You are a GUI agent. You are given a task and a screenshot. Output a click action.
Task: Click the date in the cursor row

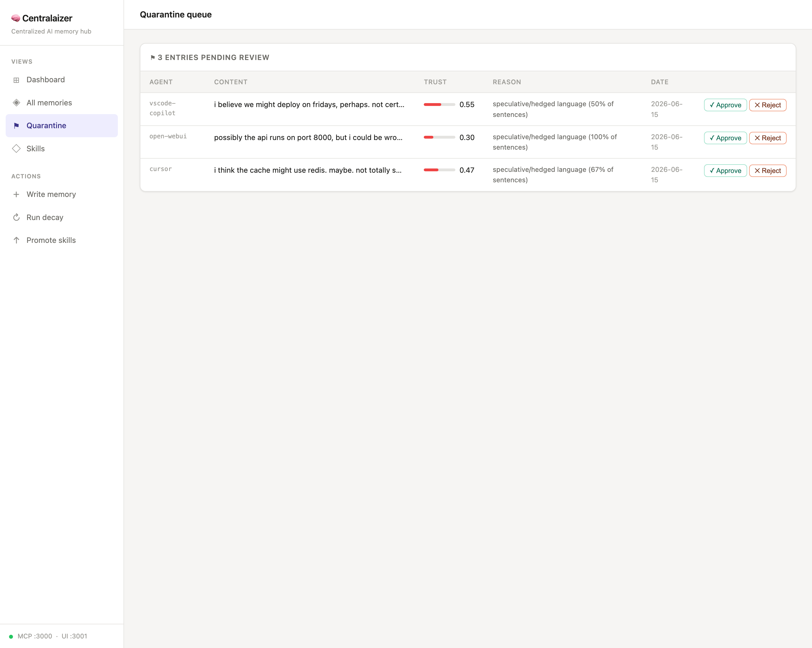tap(667, 175)
